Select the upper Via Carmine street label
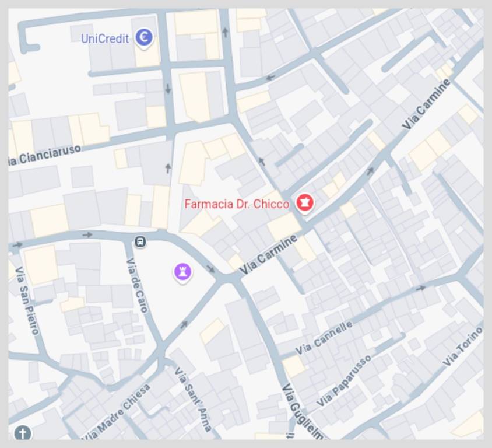This screenshot has height=448, width=492. tap(426, 104)
